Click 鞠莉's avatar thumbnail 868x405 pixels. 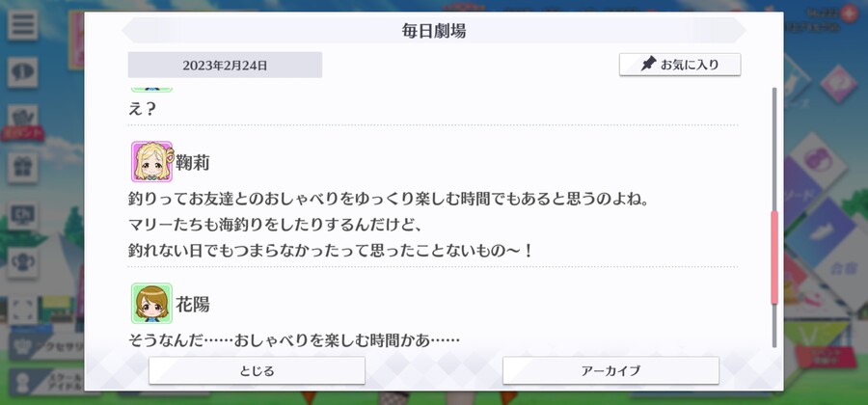pyautogui.click(x=151, y=162)
